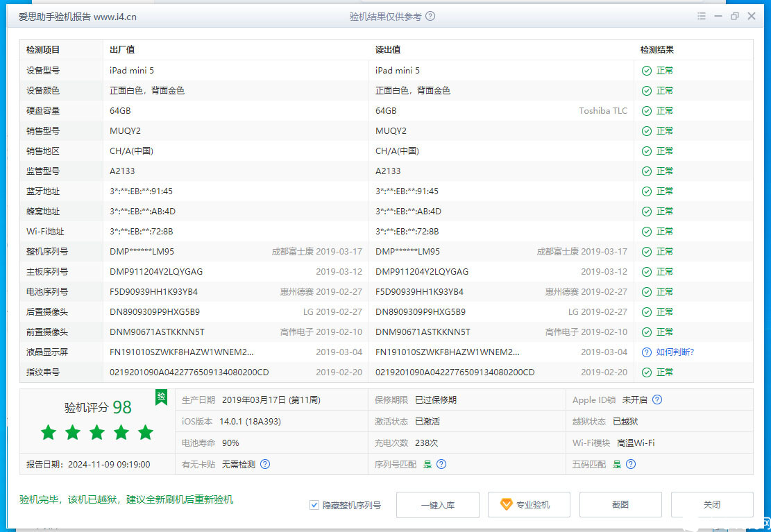Click the 未开启 Apple ID lock value

point(635,400)
